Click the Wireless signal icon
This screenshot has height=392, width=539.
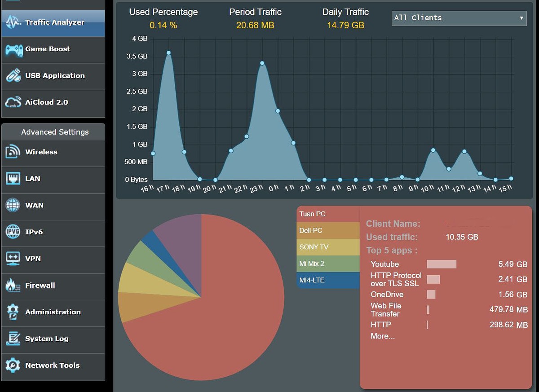pos(13,152)
